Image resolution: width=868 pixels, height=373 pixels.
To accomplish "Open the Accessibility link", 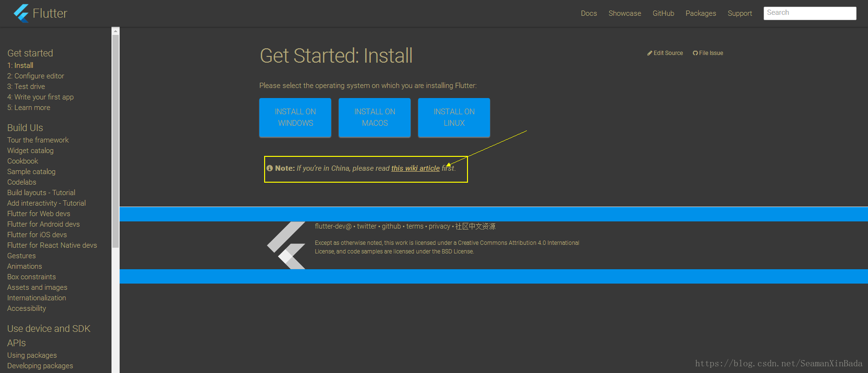I will (26, 308).
